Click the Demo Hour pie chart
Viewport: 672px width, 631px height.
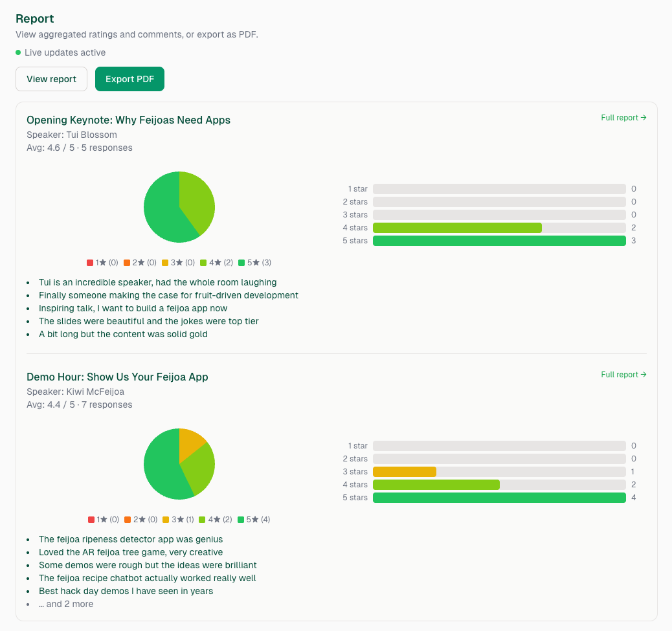tap(179, 463)
